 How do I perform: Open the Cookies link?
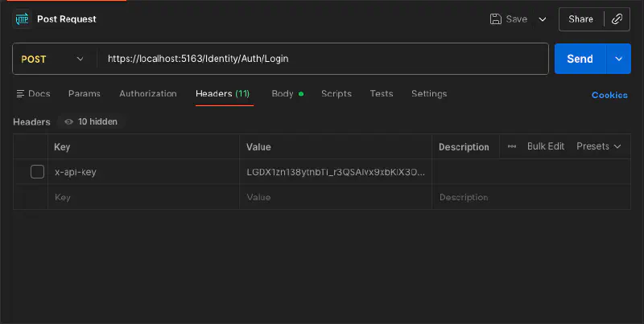(609, 95)
